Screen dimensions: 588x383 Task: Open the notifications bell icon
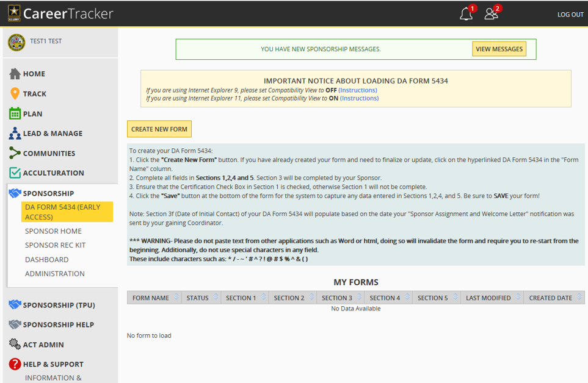pos(466,14)
